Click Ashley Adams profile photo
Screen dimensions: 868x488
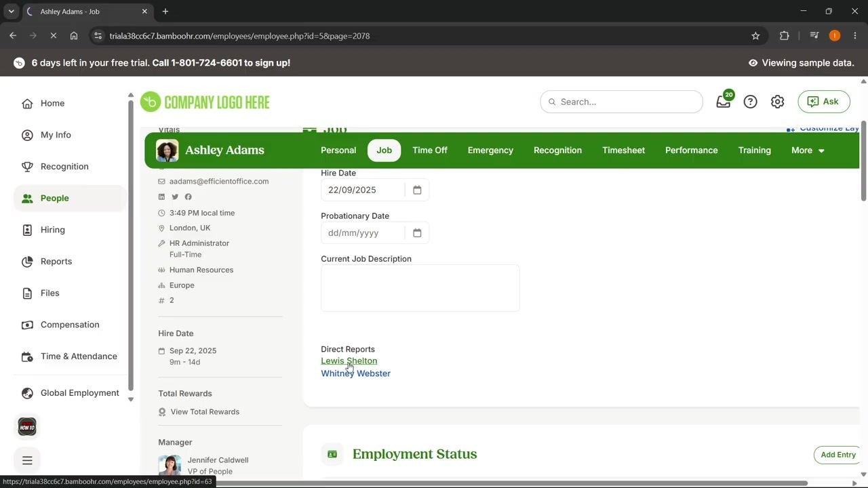pyautogui.click(x=167, y=150)
